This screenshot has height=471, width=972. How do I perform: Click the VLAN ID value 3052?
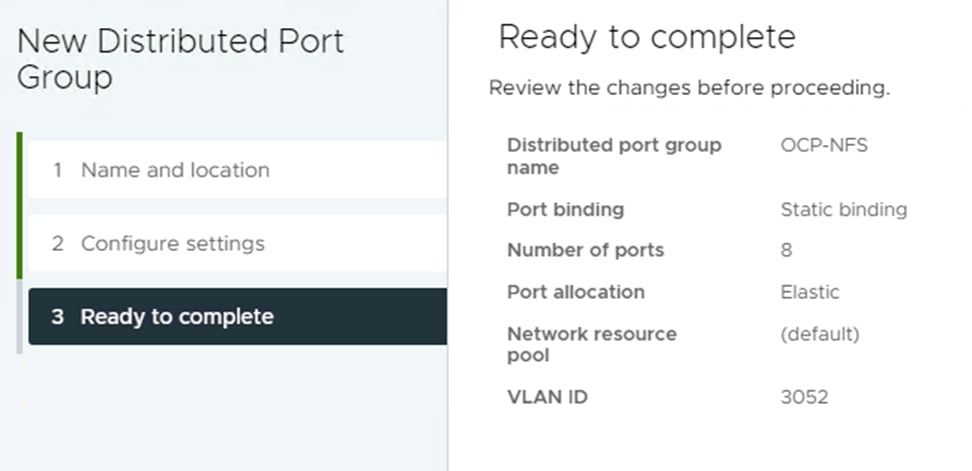(804, 397)
